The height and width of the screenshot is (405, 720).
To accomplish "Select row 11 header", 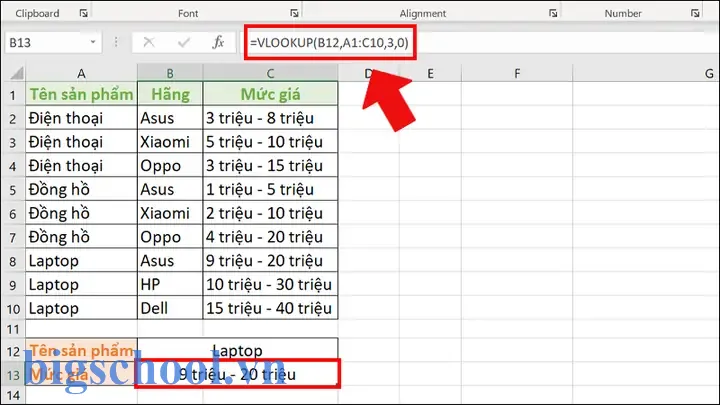I will pyautogui.click(x=13, y=329).
